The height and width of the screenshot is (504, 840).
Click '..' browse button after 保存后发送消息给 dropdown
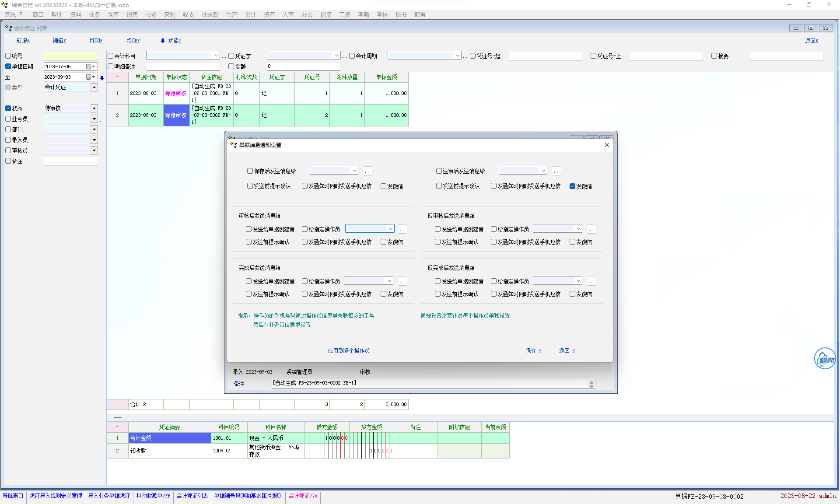coord(367,171)
